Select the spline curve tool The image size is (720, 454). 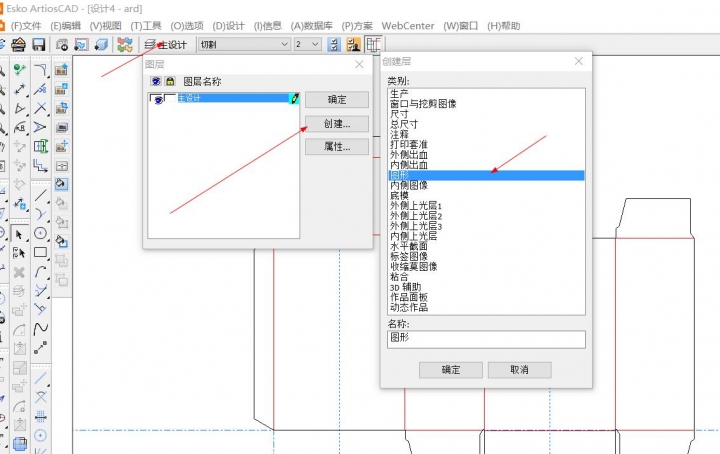41,329
